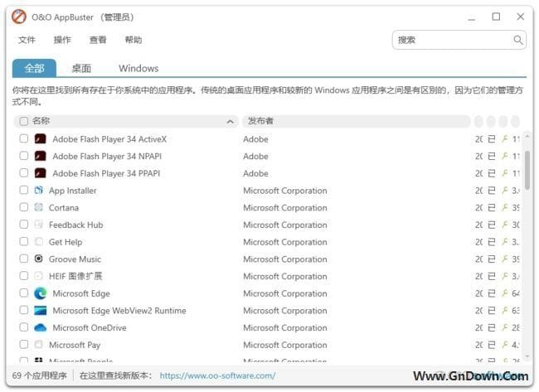This screenshot has width=539, height=392.
Task: Click the Cortana app icon
Action: point(38,207)
